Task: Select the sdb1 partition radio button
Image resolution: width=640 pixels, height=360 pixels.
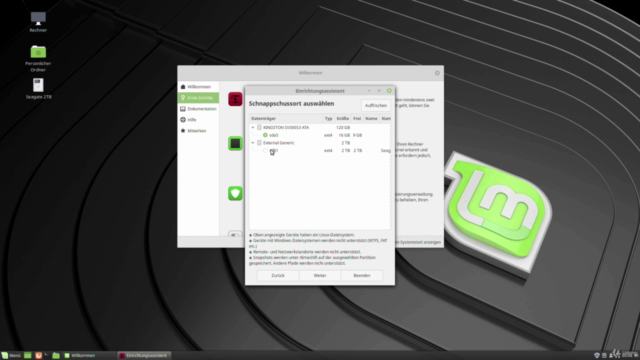Action: point(265,151)
